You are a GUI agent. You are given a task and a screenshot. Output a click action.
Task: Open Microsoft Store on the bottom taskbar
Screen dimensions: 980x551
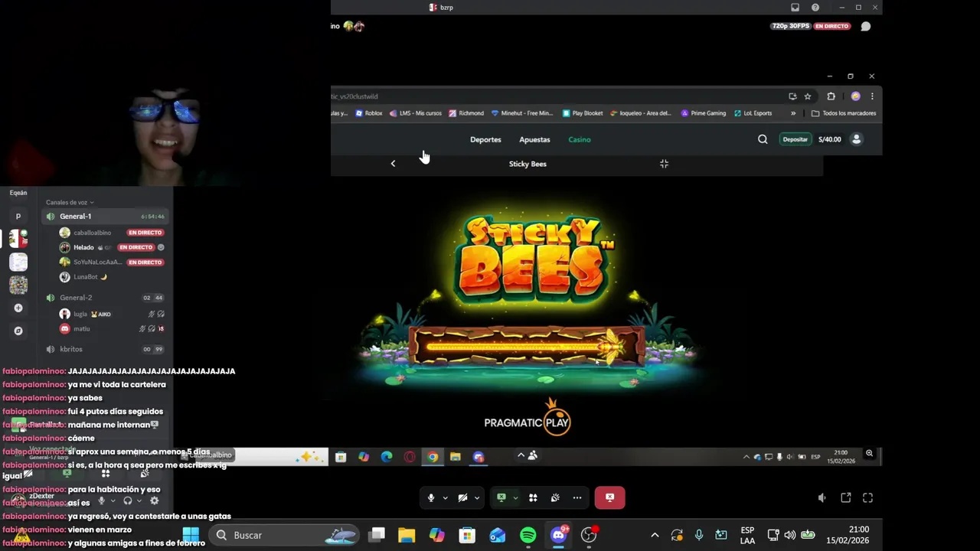click(467, 535)
